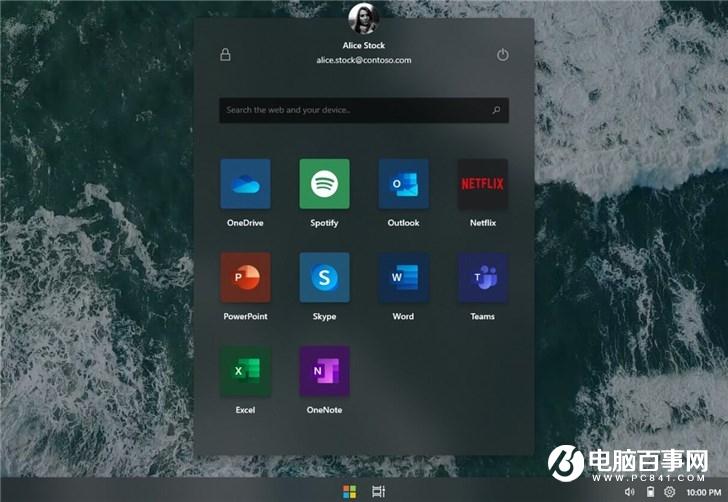
Task: Open the Outlook app tile
Action: click(x=403, y=184)
